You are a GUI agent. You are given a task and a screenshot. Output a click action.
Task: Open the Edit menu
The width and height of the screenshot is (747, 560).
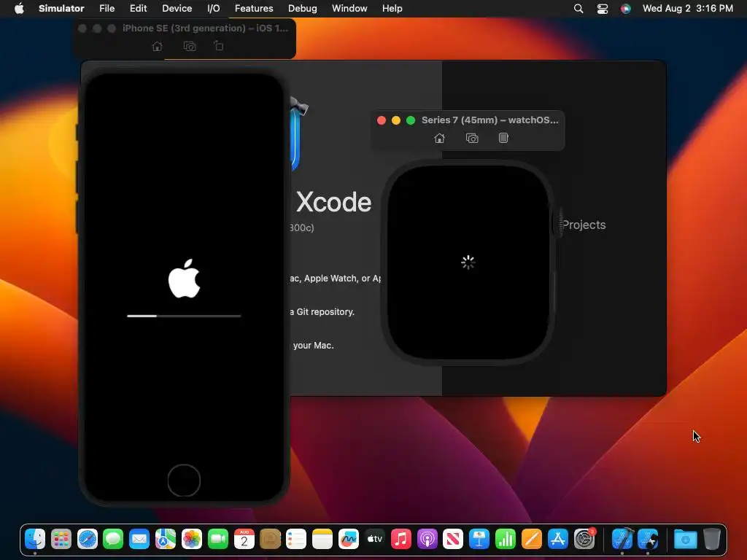point(138,9)
